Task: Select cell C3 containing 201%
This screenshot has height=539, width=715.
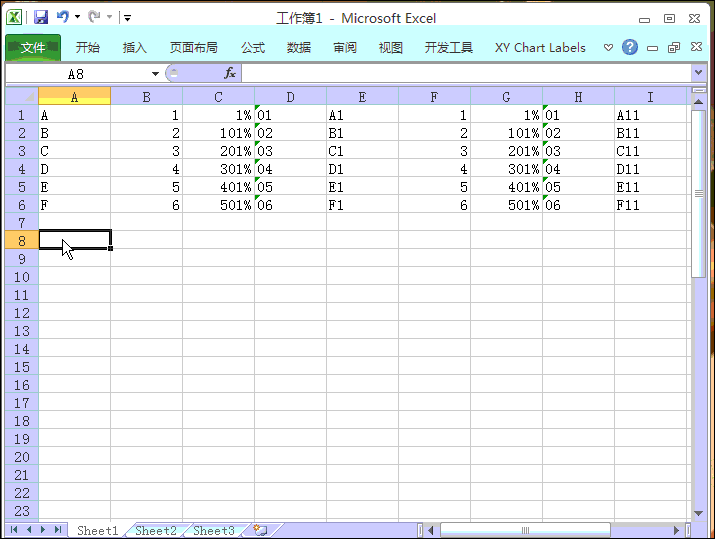Action: click(x=218, y=151)
